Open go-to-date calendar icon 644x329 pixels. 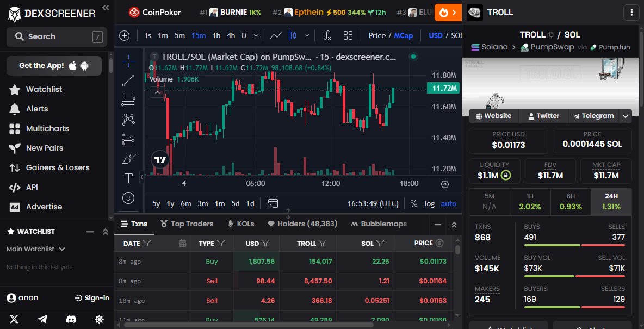point(273,203)
